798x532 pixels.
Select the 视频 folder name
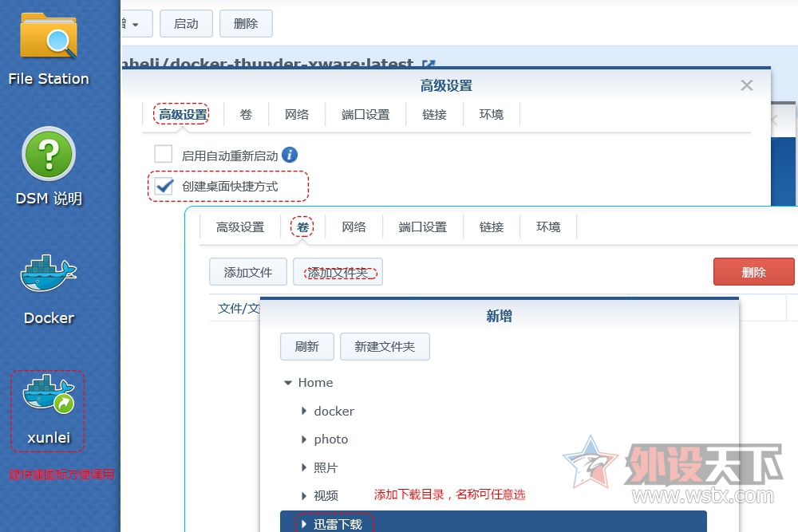click(326, 495)
